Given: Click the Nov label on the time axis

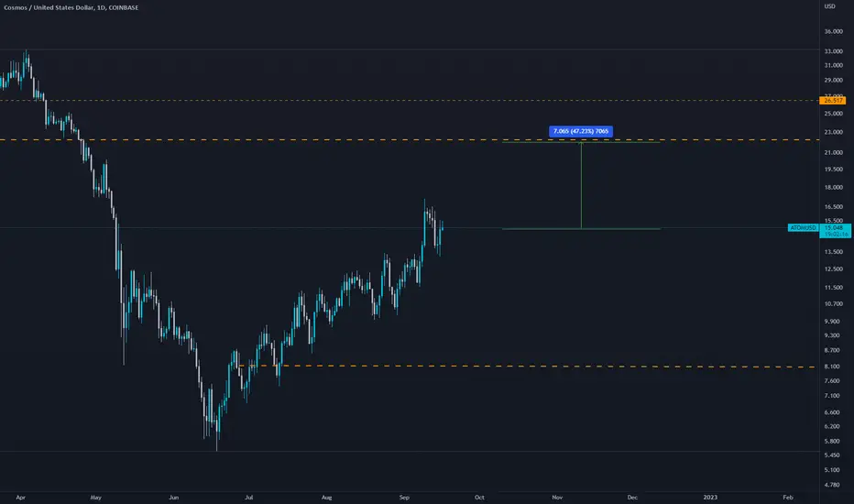Looking at the screenshot, I should pyautogui.click(x=557, y=498).
